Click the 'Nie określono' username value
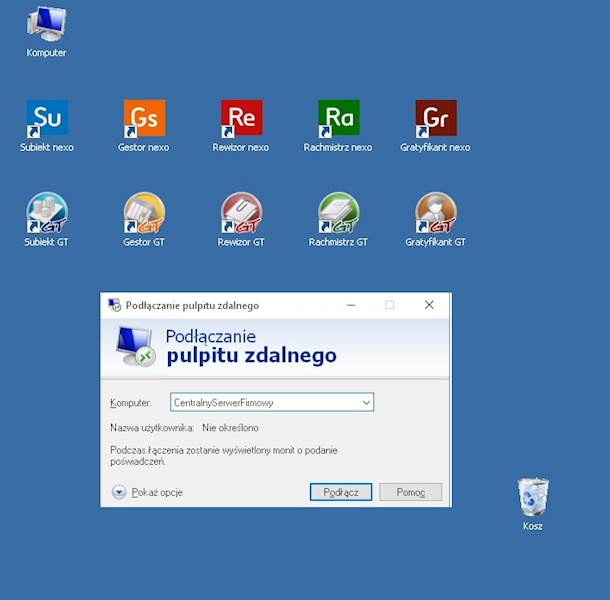This screenshot has height=600, width=610. pyautogui.click(x=230, y=428)
